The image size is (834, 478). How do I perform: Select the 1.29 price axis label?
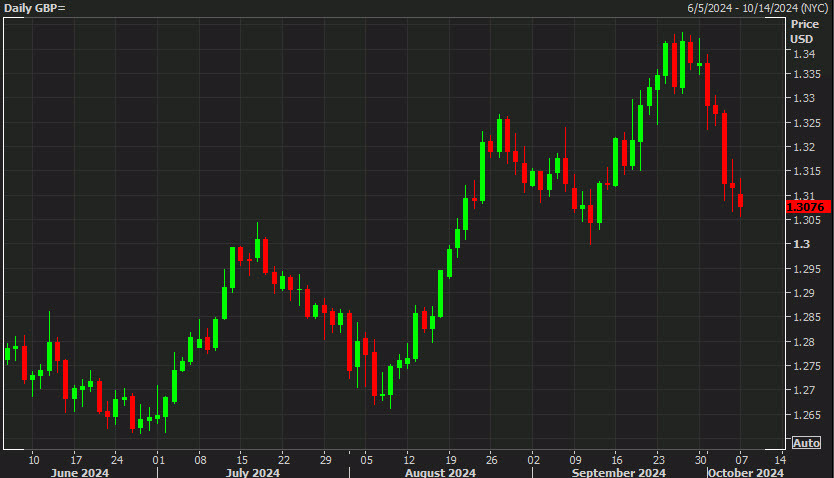804,293
